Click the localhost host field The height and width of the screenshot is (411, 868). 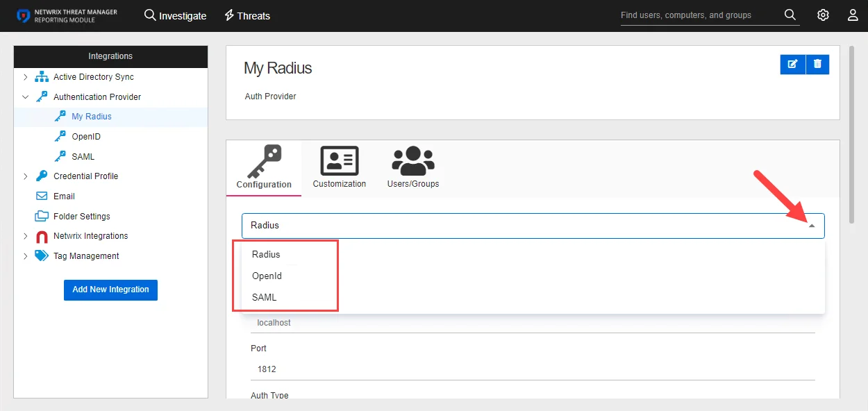(533, 323)
